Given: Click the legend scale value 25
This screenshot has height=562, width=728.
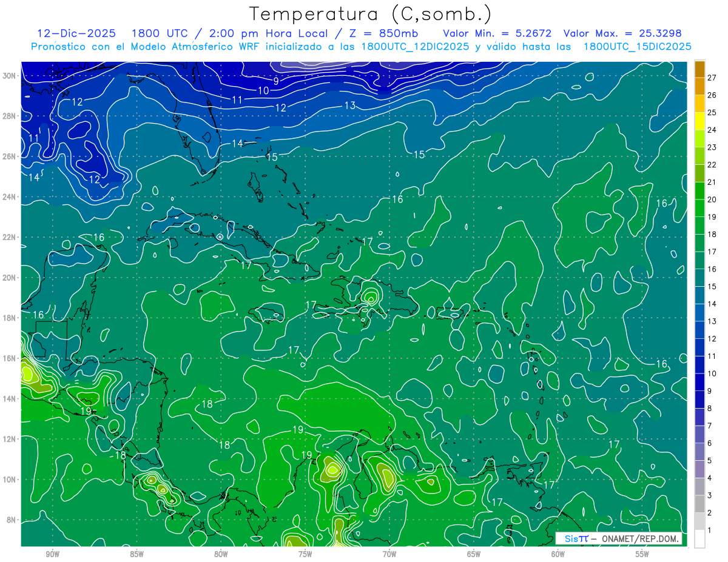Looking at the screenshot, I should pos(712,112).
